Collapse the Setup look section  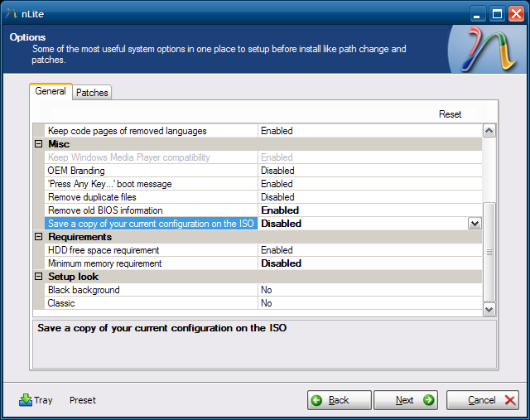tap(39, 277)
